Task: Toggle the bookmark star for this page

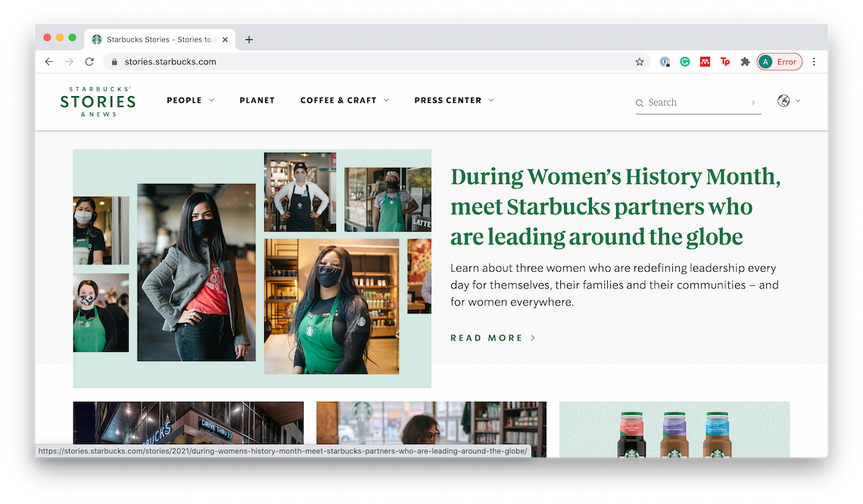Action: [x=640, y=61]
